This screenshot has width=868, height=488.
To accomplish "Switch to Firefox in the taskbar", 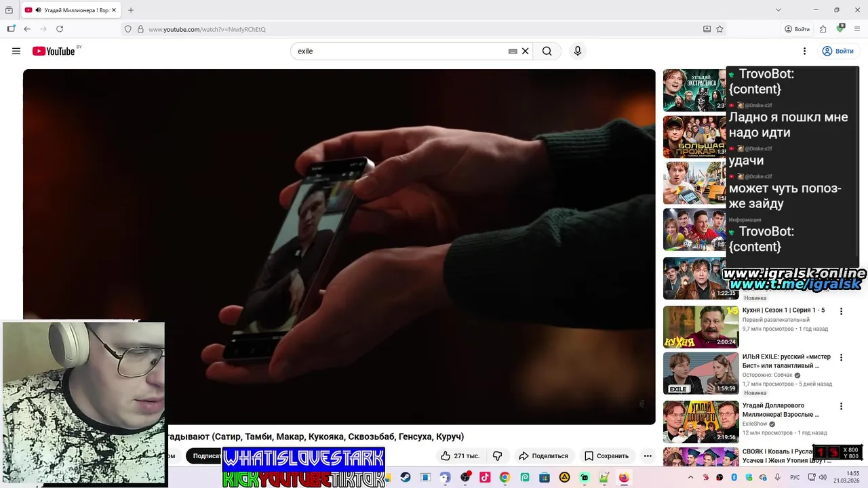I will pyautogui.click(x=624, y=477).
